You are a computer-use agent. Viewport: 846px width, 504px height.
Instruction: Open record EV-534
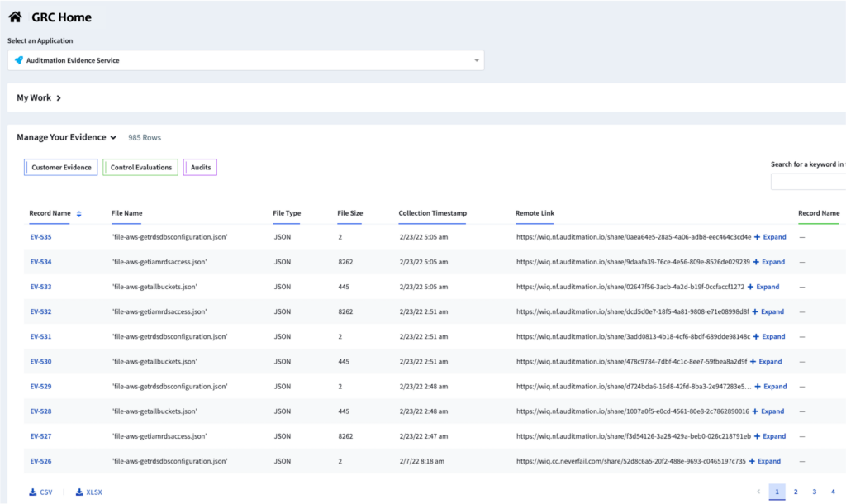pyautogui.click(x=40, y=262)
